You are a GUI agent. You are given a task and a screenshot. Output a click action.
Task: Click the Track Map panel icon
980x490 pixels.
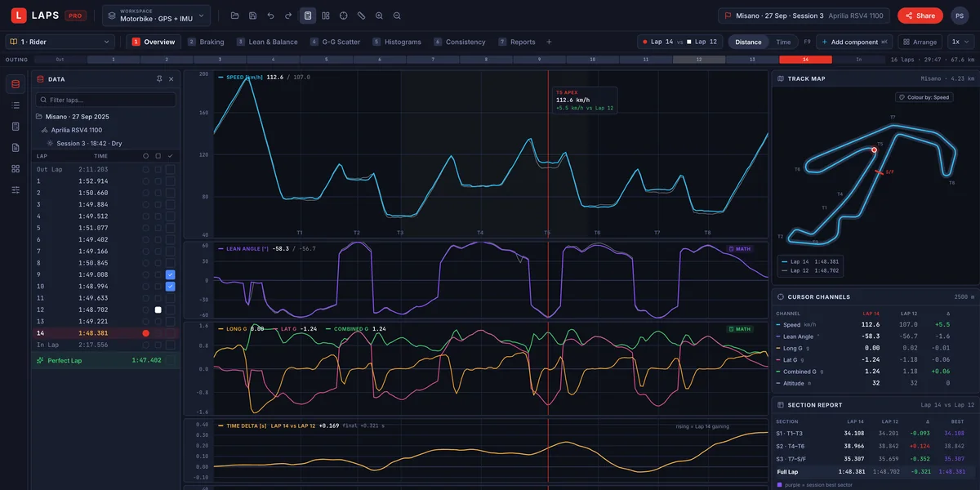click(781, 79)
